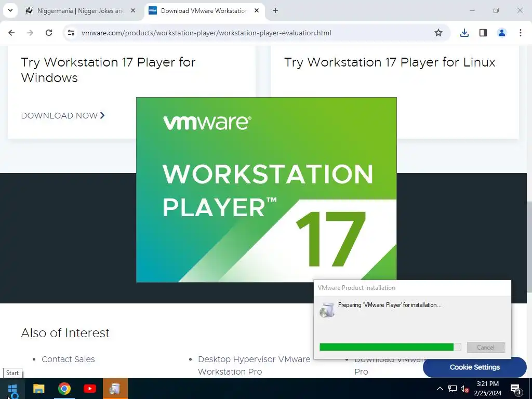Click the Also of Interest heading

point(65,333)
